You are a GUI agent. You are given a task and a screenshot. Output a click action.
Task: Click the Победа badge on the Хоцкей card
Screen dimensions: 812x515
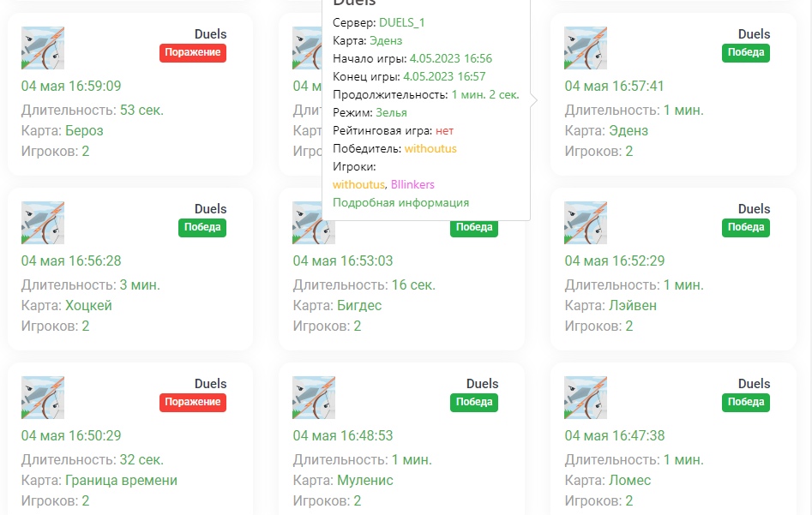[x=202, y=228]
